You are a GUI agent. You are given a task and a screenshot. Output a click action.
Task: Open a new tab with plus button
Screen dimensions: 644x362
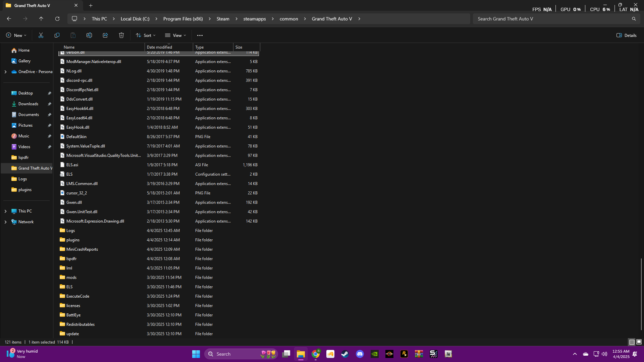pyautogui.click(x=91, y=5)
